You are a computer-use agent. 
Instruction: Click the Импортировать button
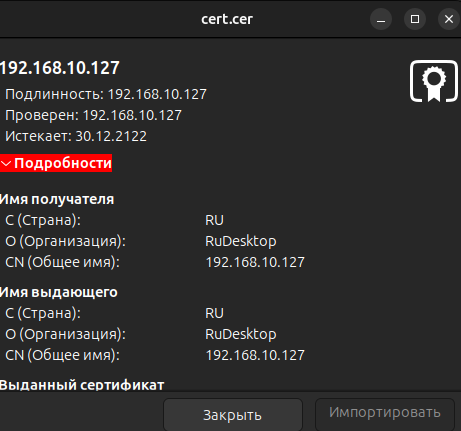385,413
